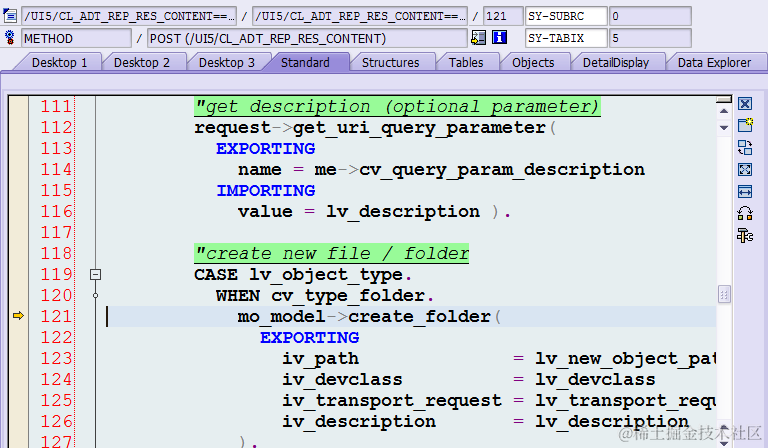Click line number 111 in the margin

(x=56, y=106)
